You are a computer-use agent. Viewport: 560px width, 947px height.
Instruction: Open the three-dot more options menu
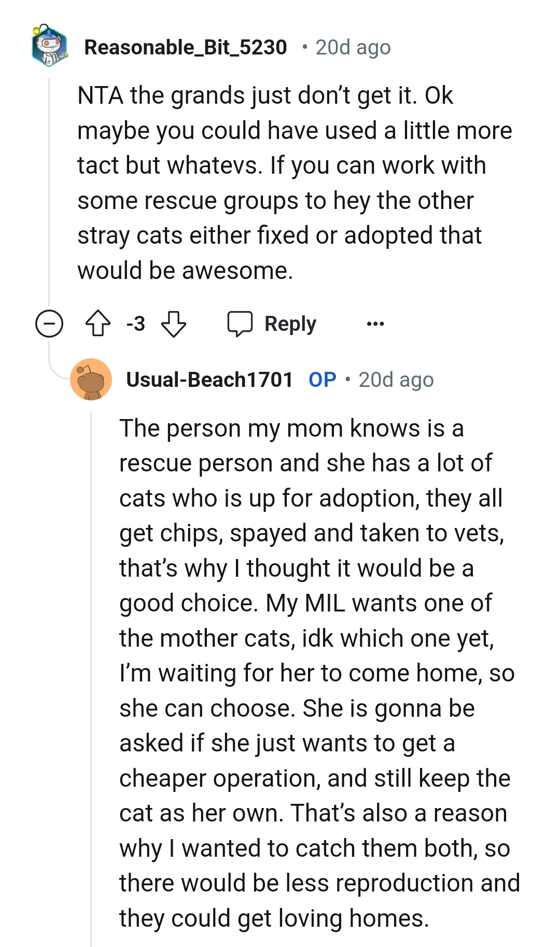[375, 324]
